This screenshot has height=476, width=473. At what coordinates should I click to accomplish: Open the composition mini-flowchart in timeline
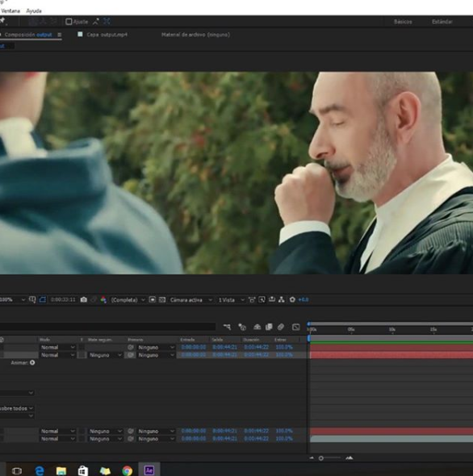227,327
